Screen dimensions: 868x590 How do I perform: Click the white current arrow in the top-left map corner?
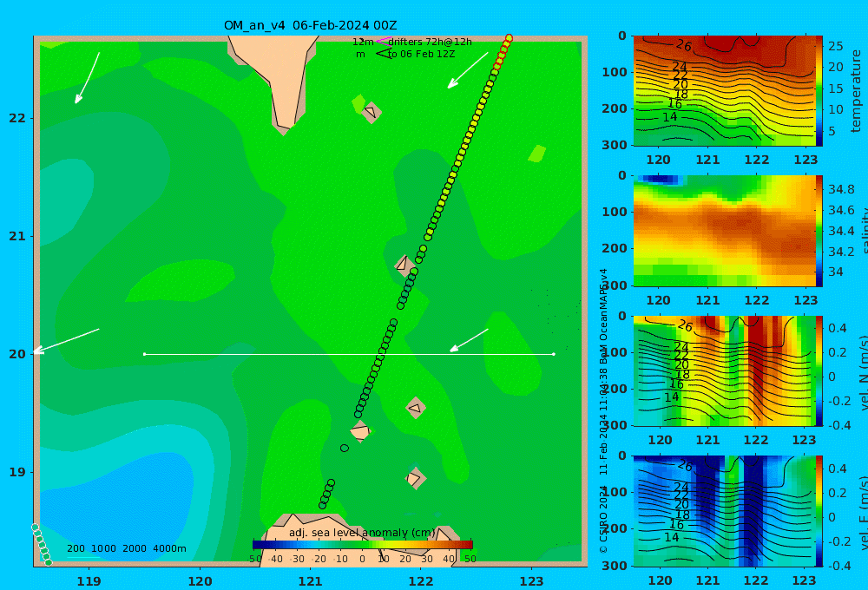(87, 78)
